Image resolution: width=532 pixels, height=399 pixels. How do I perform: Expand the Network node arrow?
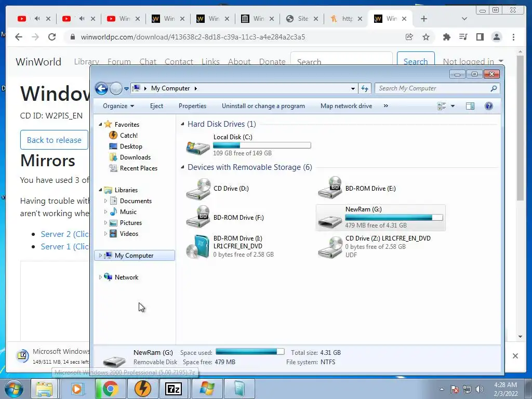(x=100, y=277)
